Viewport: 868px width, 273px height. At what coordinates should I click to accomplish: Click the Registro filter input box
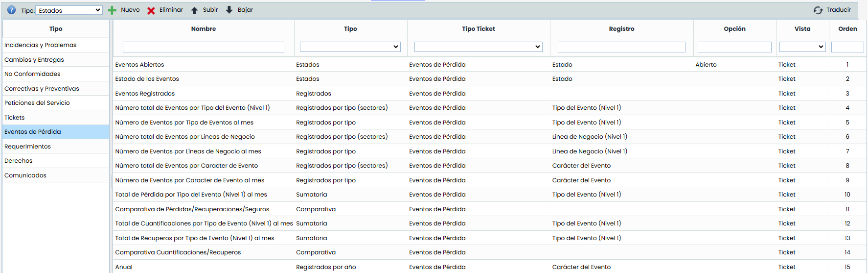(x=621, y=47)
